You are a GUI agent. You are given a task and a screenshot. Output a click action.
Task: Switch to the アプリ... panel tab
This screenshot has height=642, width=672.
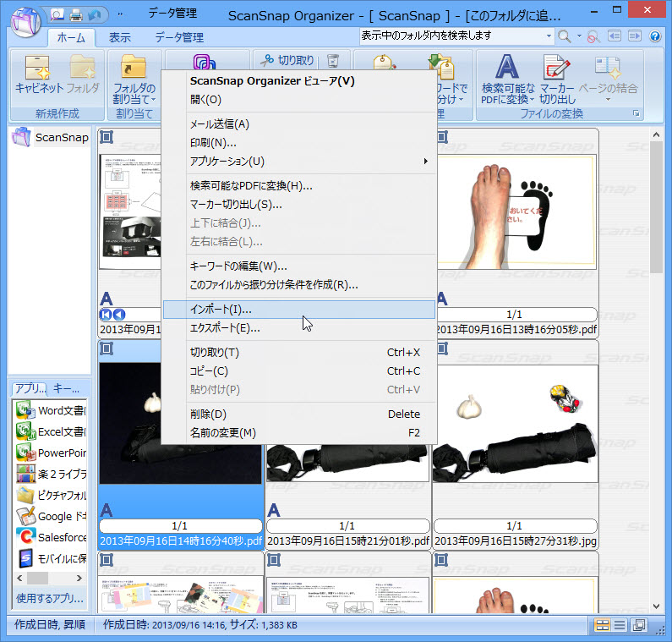click(30, 388)
